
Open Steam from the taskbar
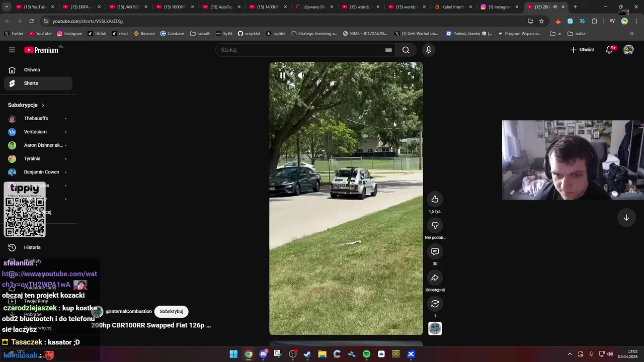[307, 354]
